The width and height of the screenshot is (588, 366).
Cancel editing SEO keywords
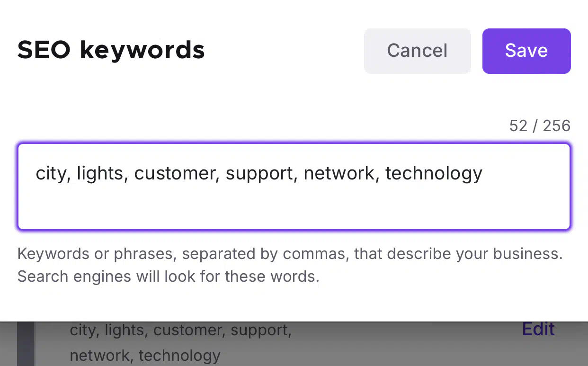(x=417, y=51)
